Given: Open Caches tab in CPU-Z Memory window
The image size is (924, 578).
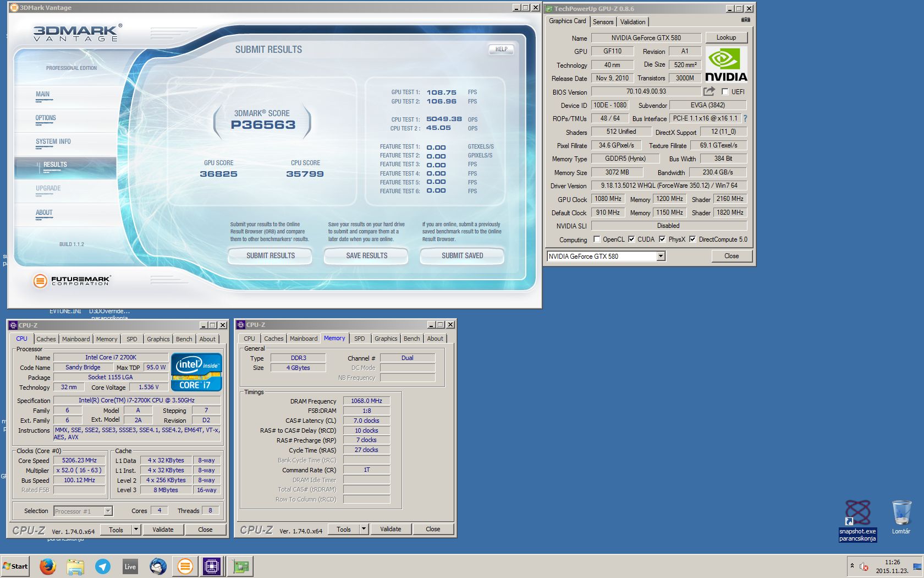Looking at the screenshot, I should click(x=274, y=339).
